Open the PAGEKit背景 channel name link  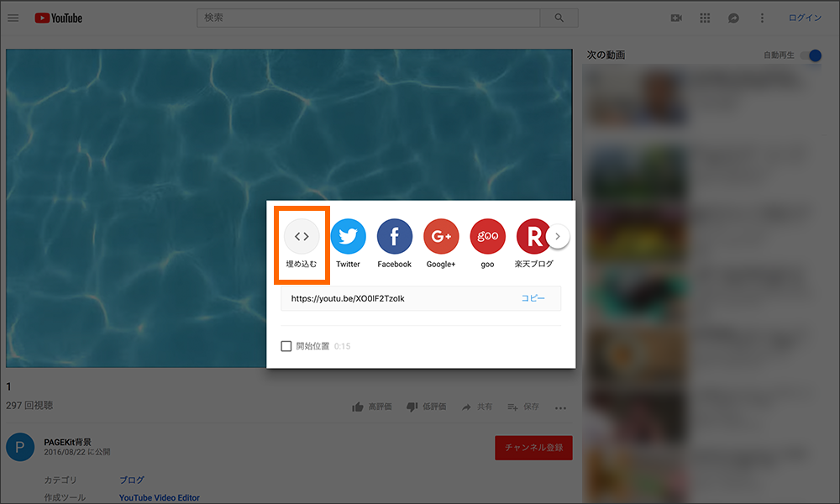pos(67,442)
